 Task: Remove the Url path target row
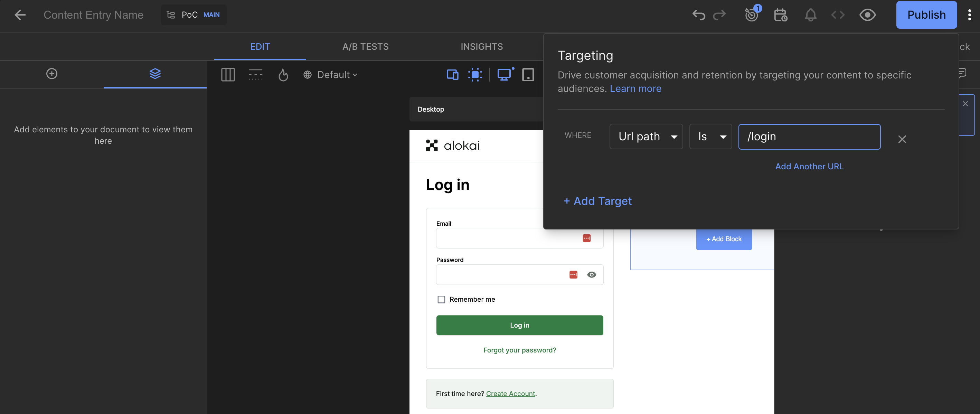[902, 139]
